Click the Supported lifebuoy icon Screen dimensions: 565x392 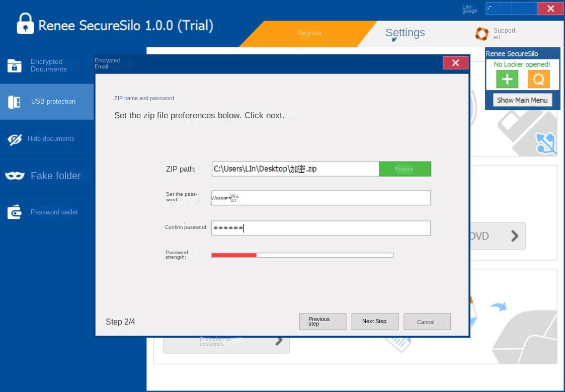(x=482, y=34)
